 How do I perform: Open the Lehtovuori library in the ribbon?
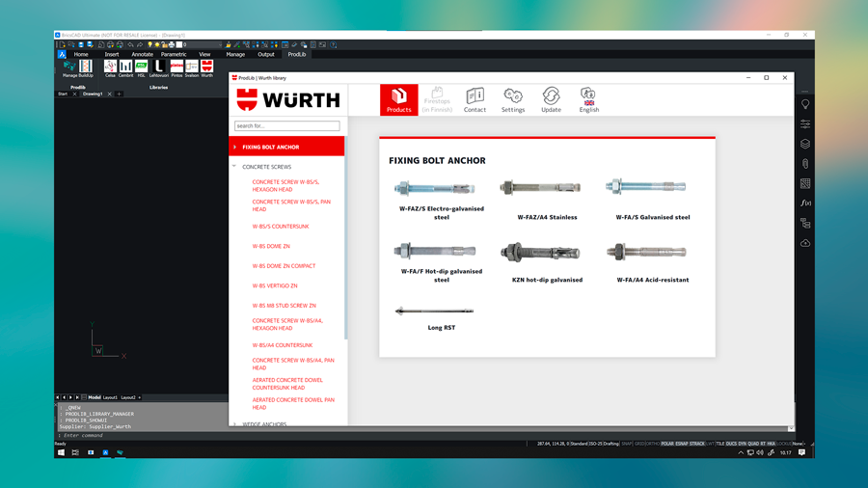point(159,68)
